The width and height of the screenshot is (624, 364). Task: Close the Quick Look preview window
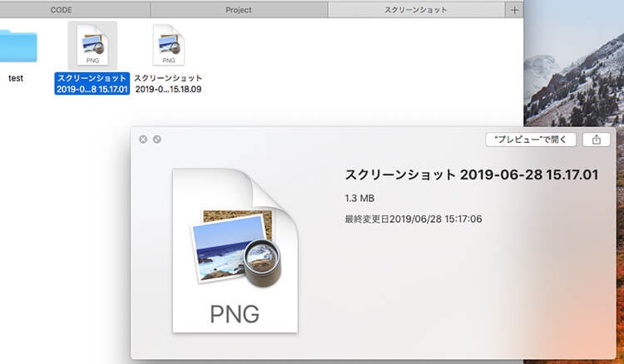[x=143, y=140]
